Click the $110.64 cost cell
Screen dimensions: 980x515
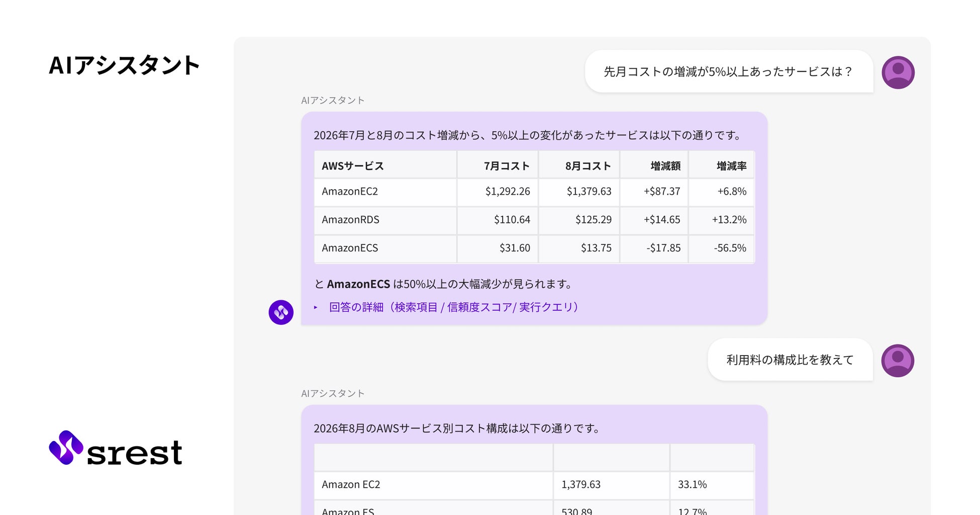coord(498,220)
